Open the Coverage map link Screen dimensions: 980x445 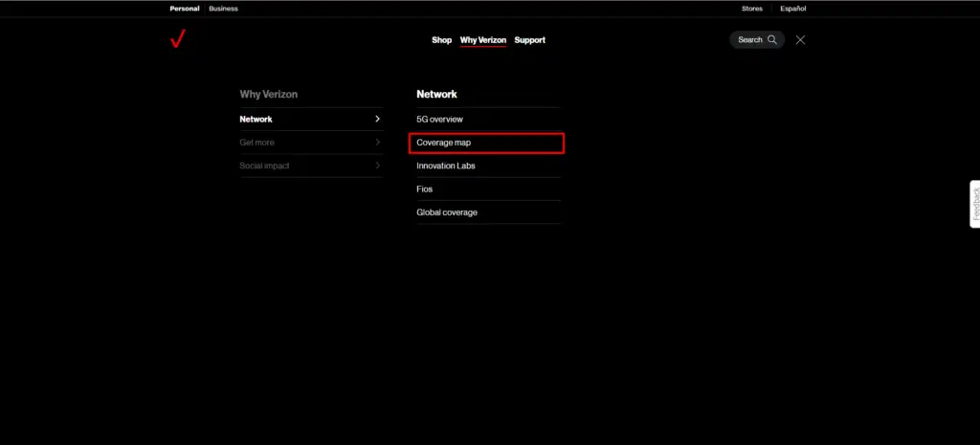pyautogui.click(x=444, y=143)
